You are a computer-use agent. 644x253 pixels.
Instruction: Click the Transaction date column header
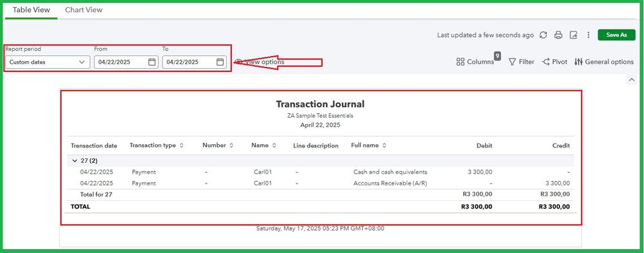tap(93, 145)
